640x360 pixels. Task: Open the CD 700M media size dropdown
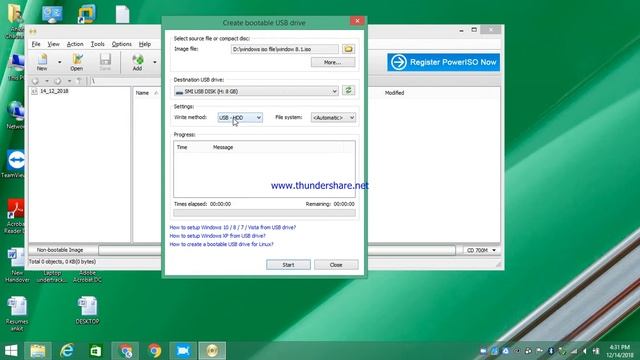pos(481,250)
